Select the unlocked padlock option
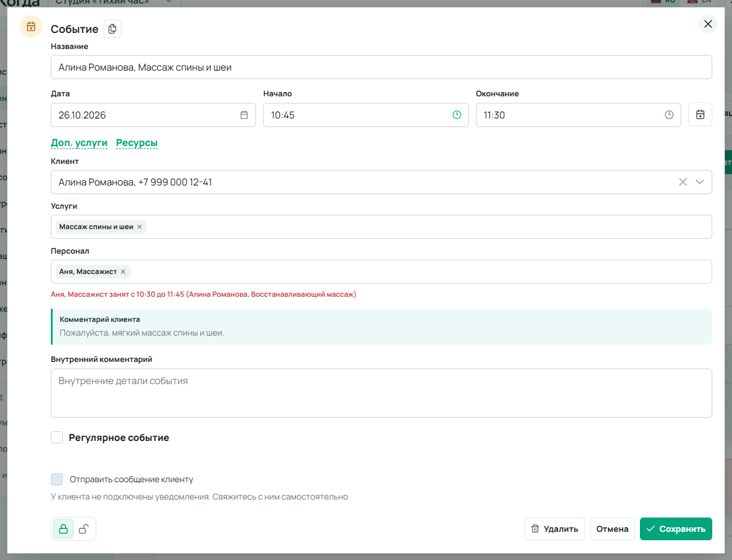Viewport: 732px width, 560px height. [84, 529]
